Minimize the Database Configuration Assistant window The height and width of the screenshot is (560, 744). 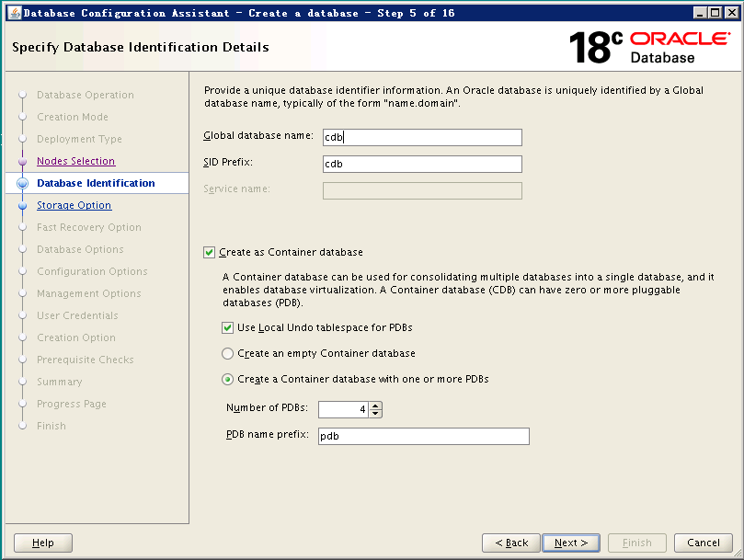pyautogui.click(x=700, y=13)
